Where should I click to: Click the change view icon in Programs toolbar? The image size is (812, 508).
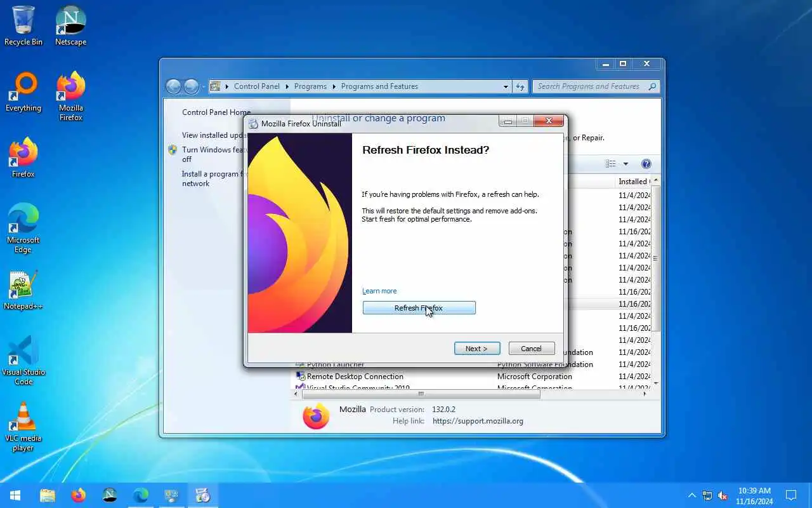point(610,164)
